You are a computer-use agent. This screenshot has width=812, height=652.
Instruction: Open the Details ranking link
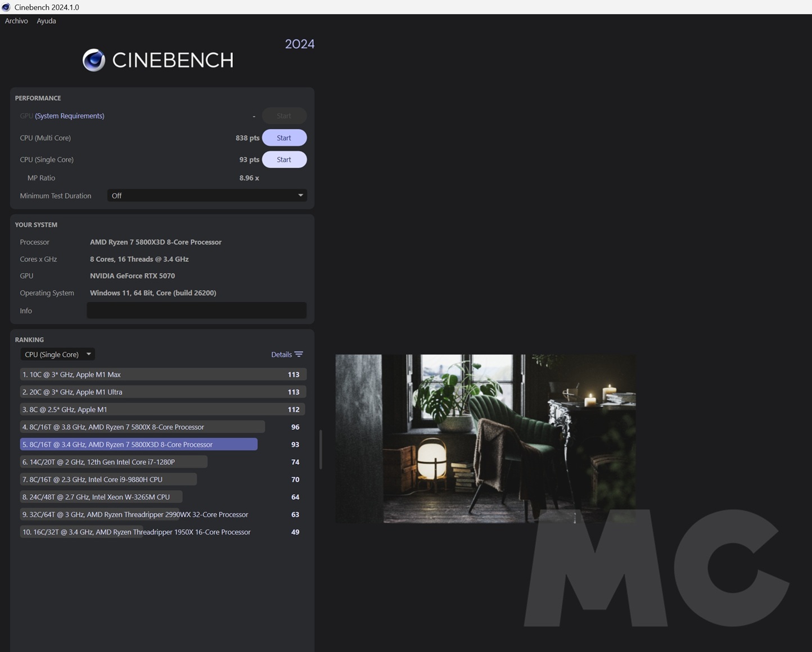281,355
